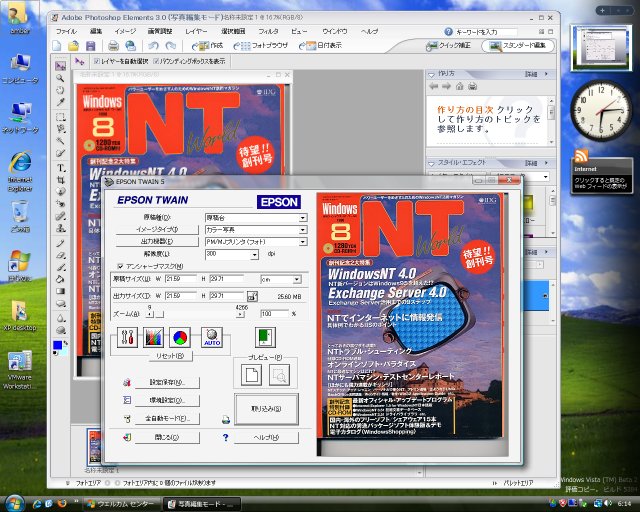Select the Crop tool
640x512 pixels.
pyautogui.click(x=60, y=180)
